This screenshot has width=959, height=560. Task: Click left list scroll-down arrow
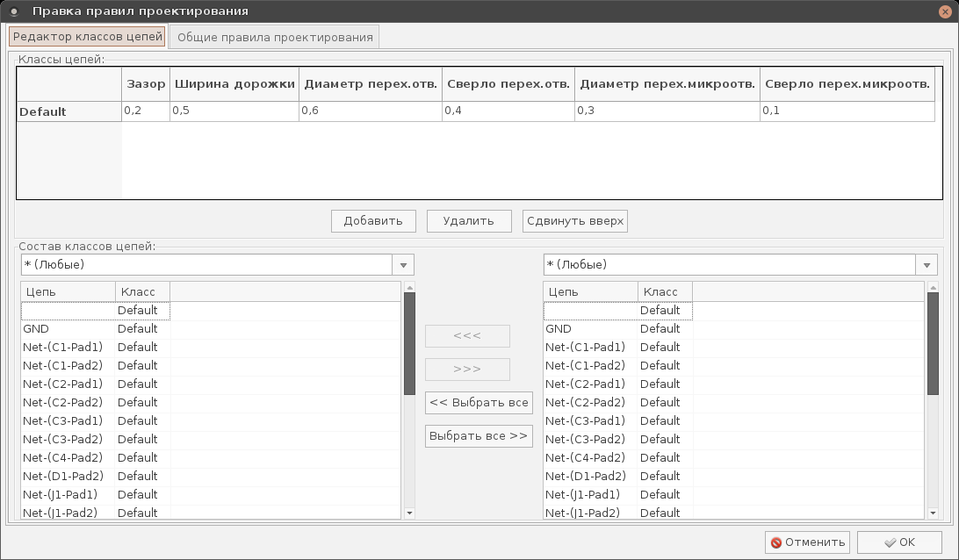click(x=410, y=513)
